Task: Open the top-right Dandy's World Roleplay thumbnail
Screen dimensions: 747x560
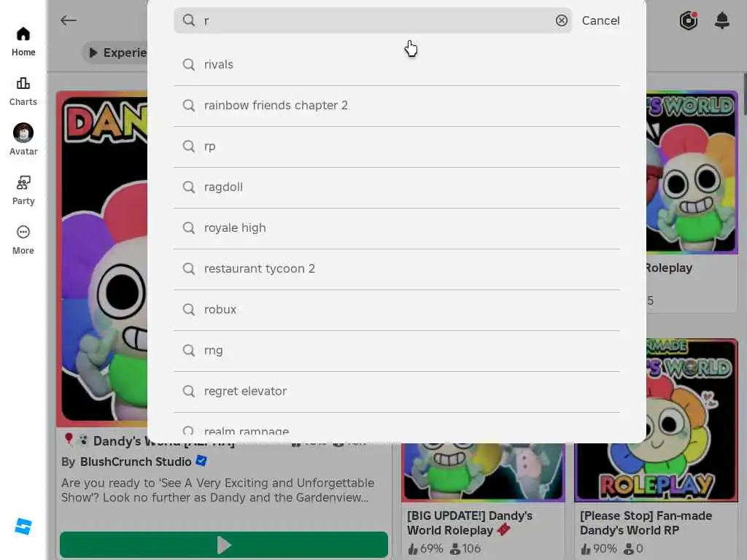Action: (x=692, y=172)
